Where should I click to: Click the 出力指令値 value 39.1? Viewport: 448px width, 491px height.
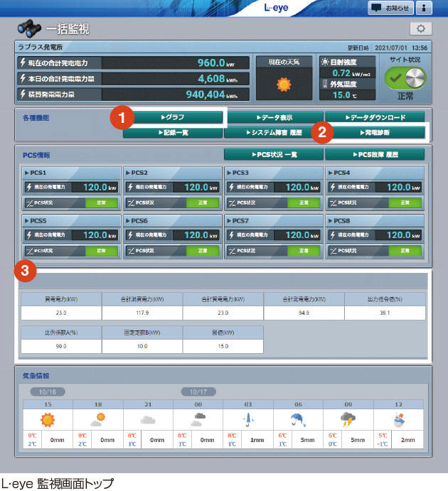[x=385, y=313]
